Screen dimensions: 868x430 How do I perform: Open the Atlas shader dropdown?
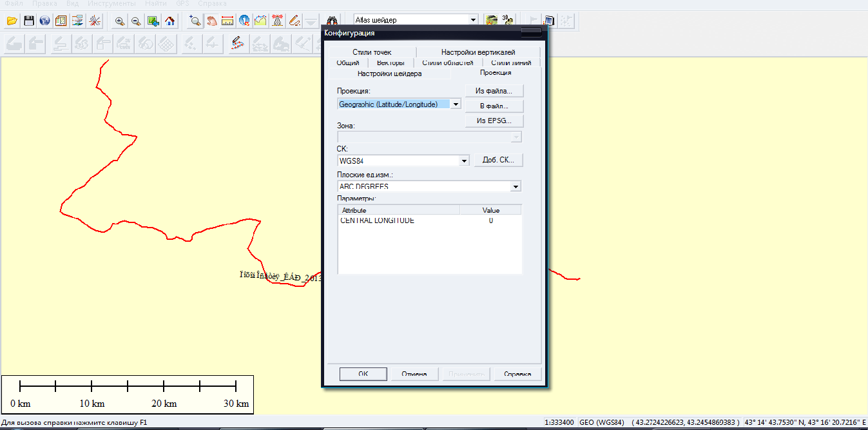coord(474,20)
